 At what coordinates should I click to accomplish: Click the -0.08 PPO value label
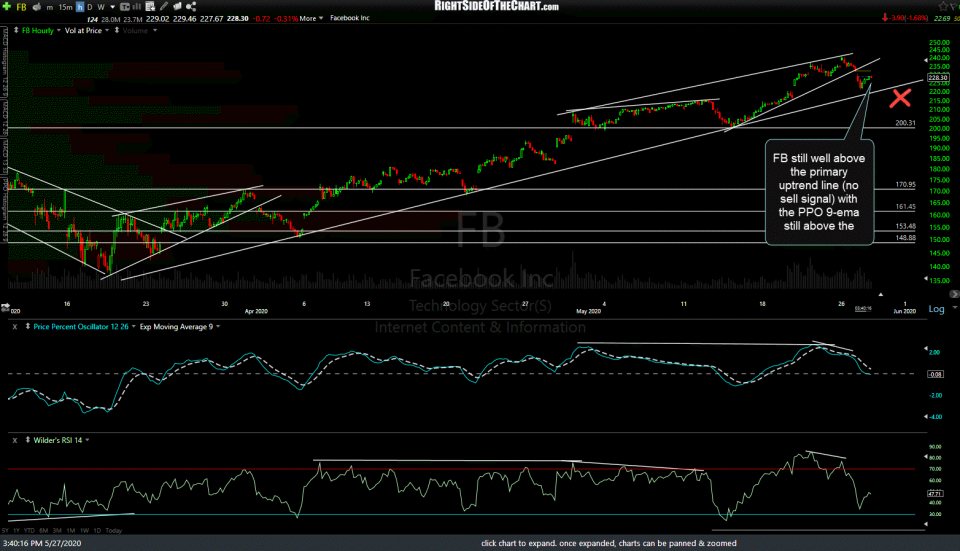pyautogui.click(x=936, y=374)
